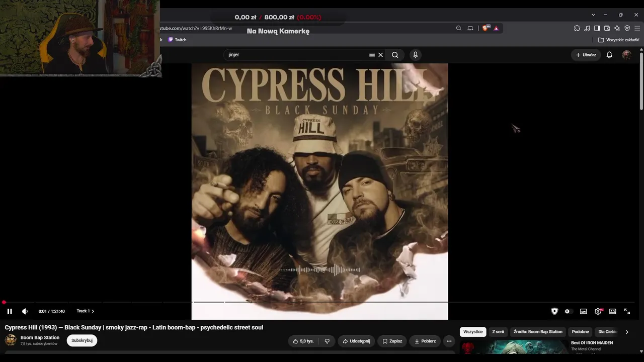This screenshot has width=644, height=362.
Task: Click the shield play icon in the player
Action: 554,311
